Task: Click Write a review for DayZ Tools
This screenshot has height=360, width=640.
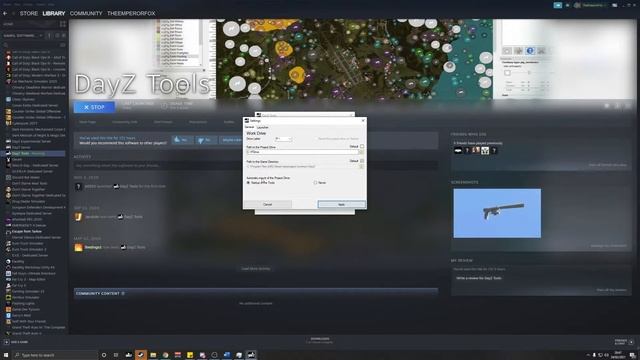Action: click(478, 278)
